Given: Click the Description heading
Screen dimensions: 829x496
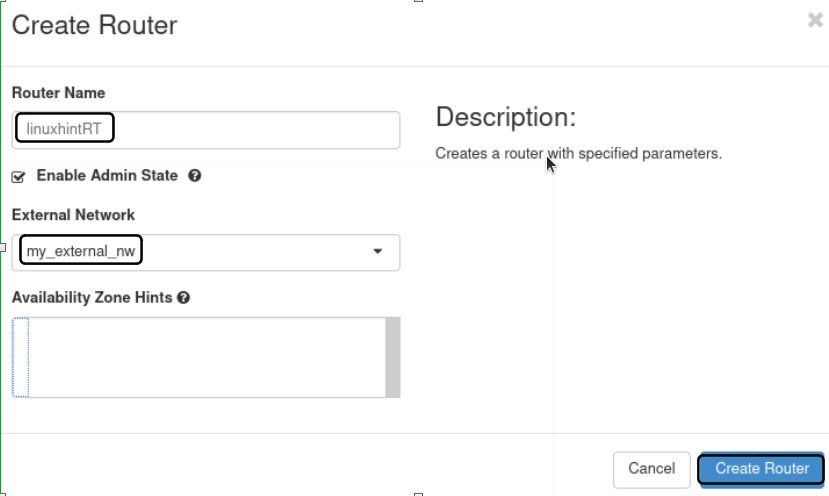Looking at the screenshot, I should pyautogui.click(x=506, y=117).
